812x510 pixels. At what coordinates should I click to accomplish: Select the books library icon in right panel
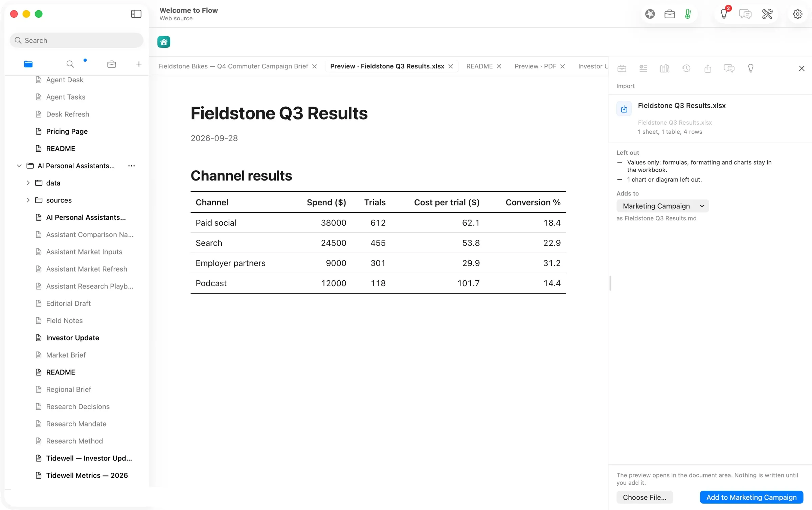click(665, 68)
